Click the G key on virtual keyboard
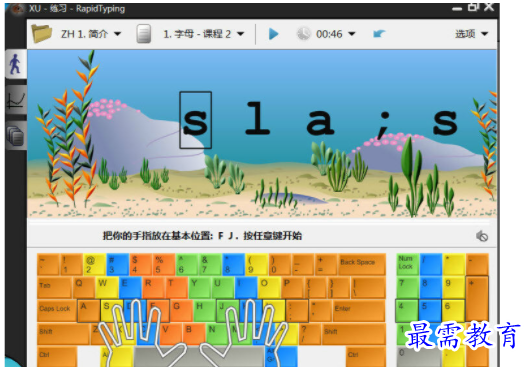This screenshot has width=529, height=367. (182, 310)
